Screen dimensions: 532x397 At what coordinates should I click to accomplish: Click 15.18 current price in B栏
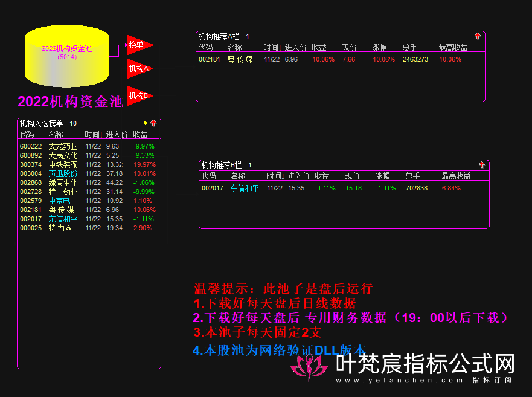pyautogui.click(x=353, y=188)
